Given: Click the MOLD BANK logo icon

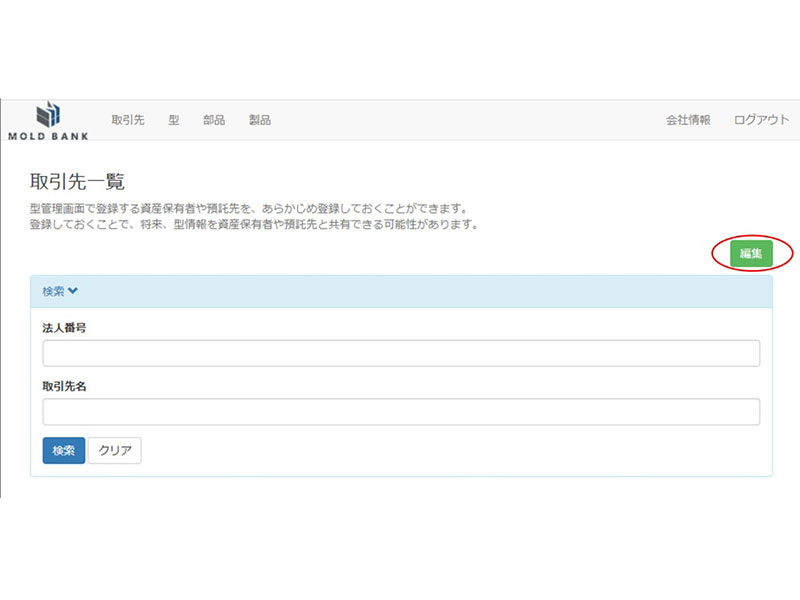Looking at the screenshot, I should (48, 114).
